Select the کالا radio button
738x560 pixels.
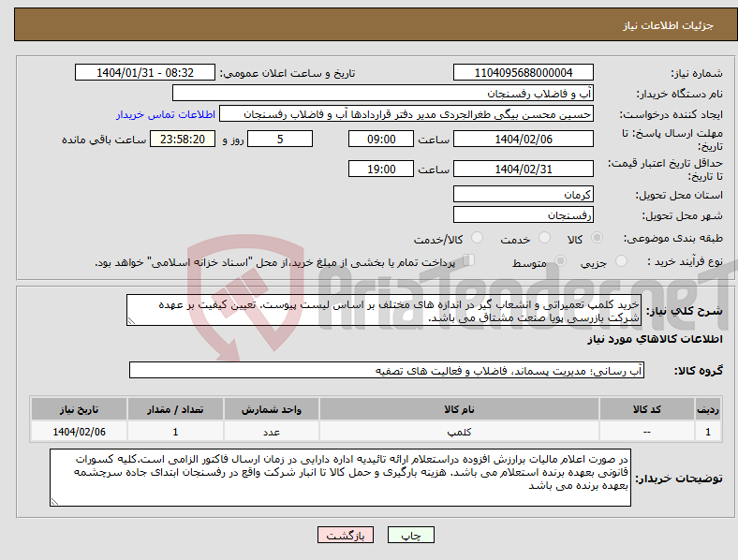[x=597, y=238]
